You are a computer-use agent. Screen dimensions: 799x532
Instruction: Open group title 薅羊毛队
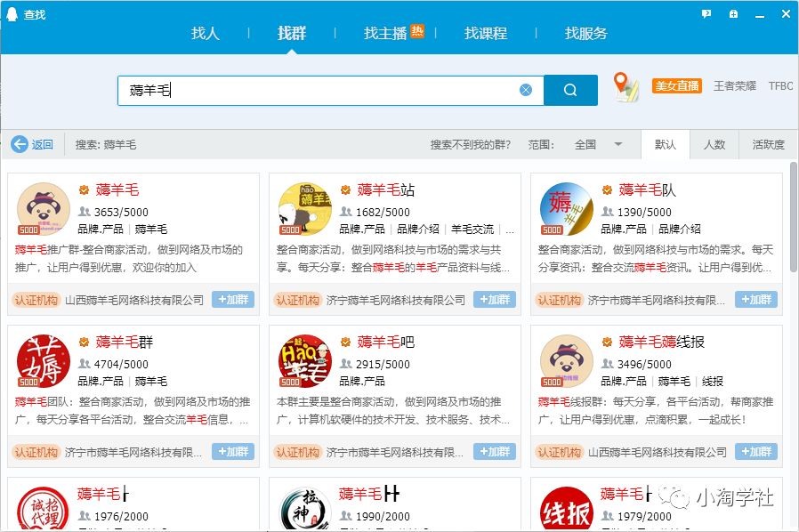647,190
